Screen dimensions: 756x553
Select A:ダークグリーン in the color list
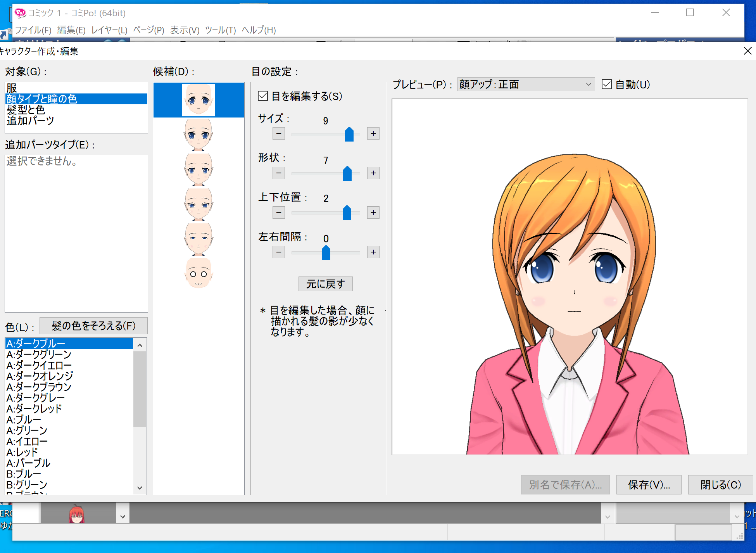pos(39,354)
